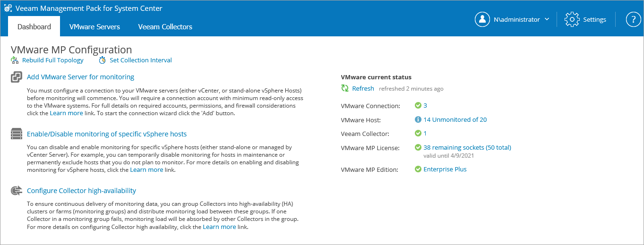
Task: Click Configure Collector high-availability link
Action: pyautogui.click(x=81, y=191)
